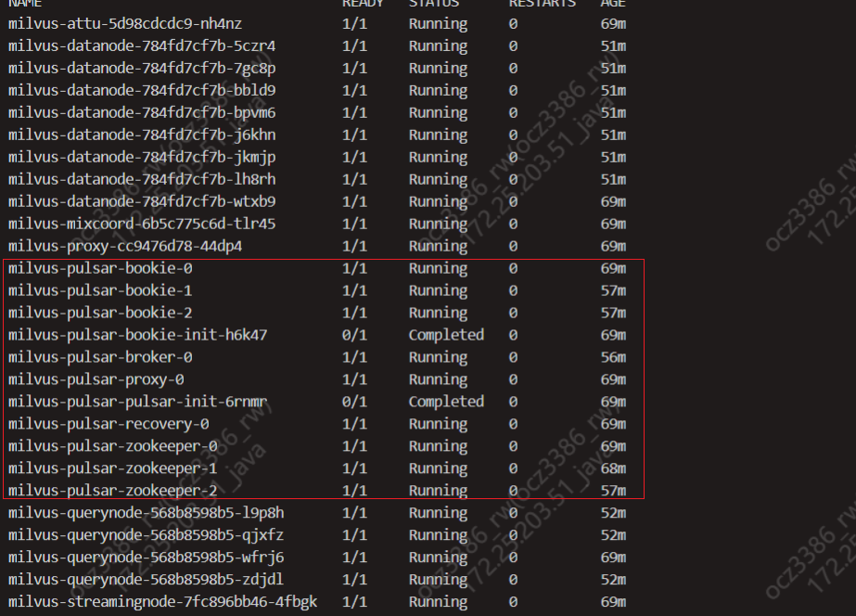Click the 56m age of pulsar-broker-0
The height and width of the screenshot is (616, 856).
tap(614, 357)
